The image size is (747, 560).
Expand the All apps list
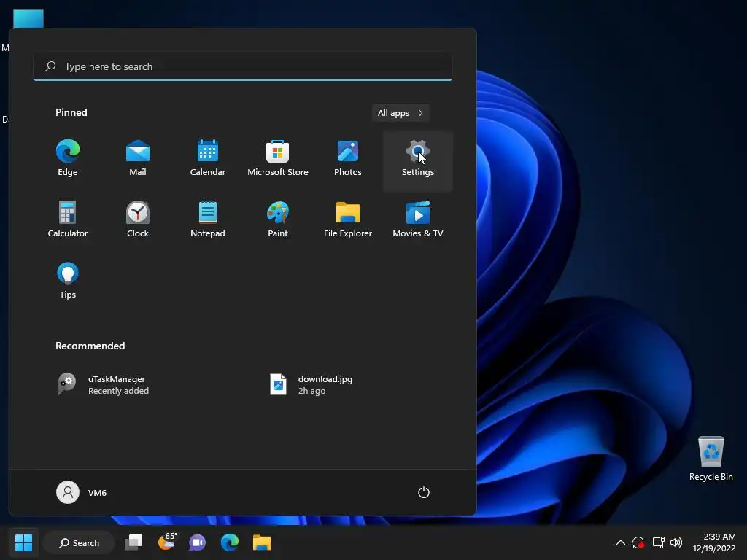[400, 113]
